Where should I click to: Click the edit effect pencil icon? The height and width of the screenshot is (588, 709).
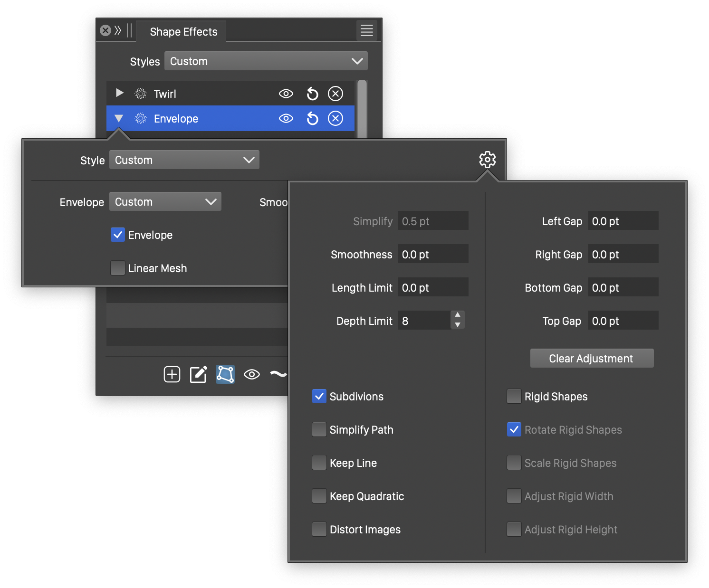coord(198,374)
